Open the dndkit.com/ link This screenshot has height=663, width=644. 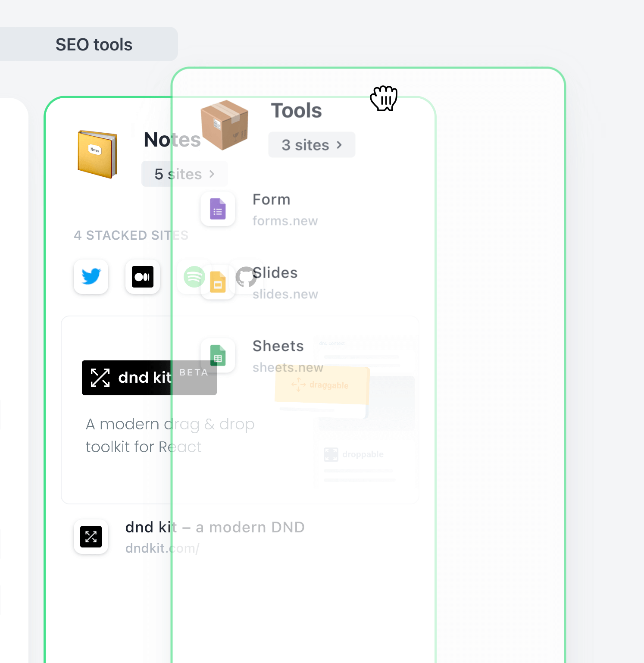coord(162,548)
